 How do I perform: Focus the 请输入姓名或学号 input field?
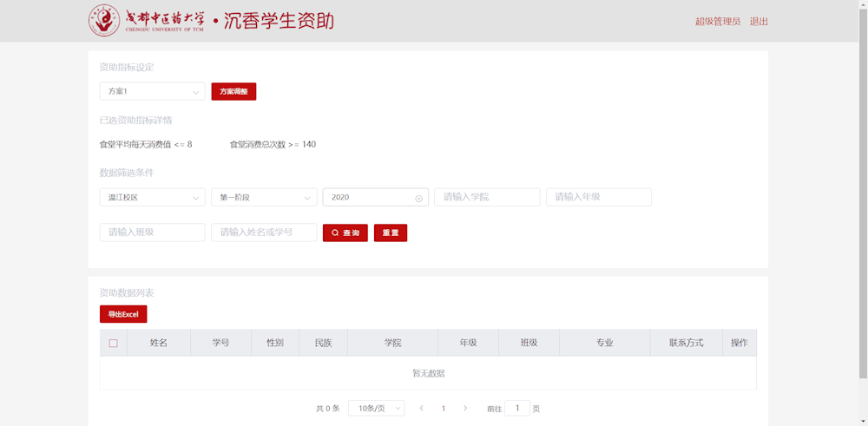[263, 233]
